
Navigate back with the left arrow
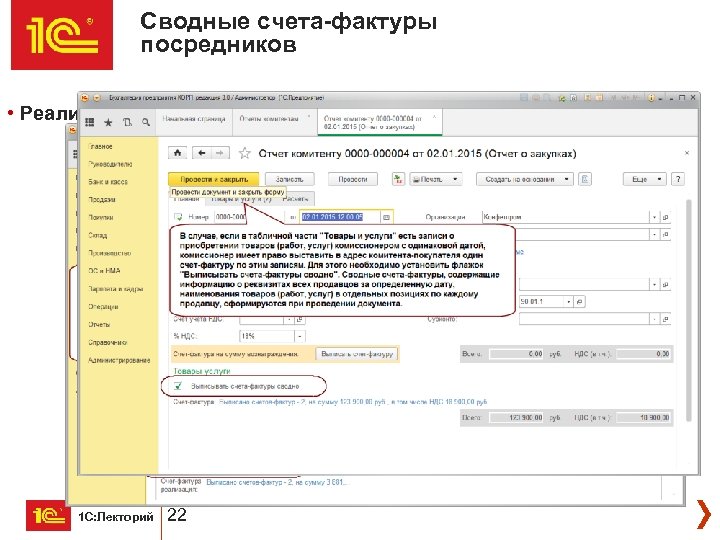[x=202, y=153]
